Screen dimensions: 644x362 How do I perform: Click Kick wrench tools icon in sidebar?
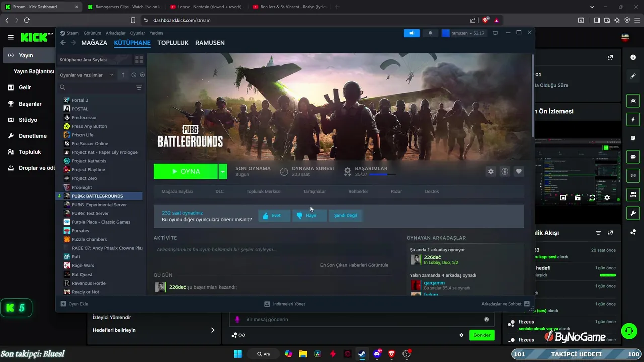tap(633, 213)
